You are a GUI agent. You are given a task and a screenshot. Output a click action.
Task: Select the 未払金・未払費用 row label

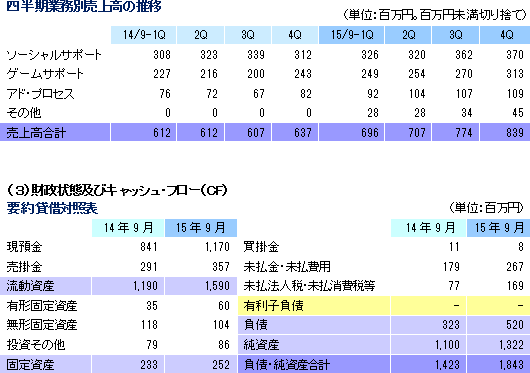click(x=287, y=267)
